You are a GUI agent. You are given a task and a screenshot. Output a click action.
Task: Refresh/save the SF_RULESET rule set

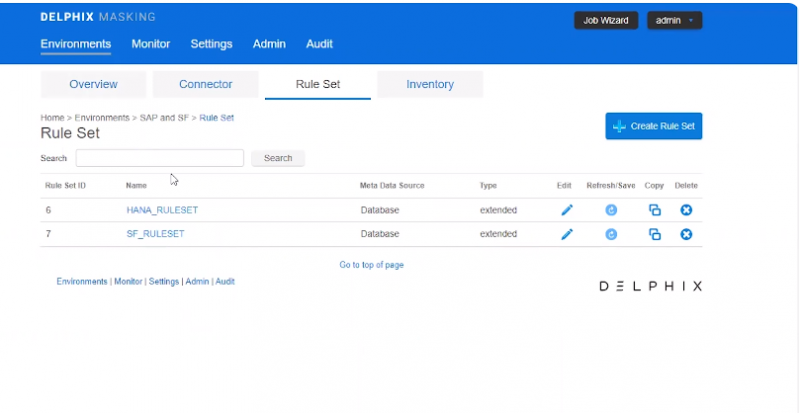[x=611, y=234]
